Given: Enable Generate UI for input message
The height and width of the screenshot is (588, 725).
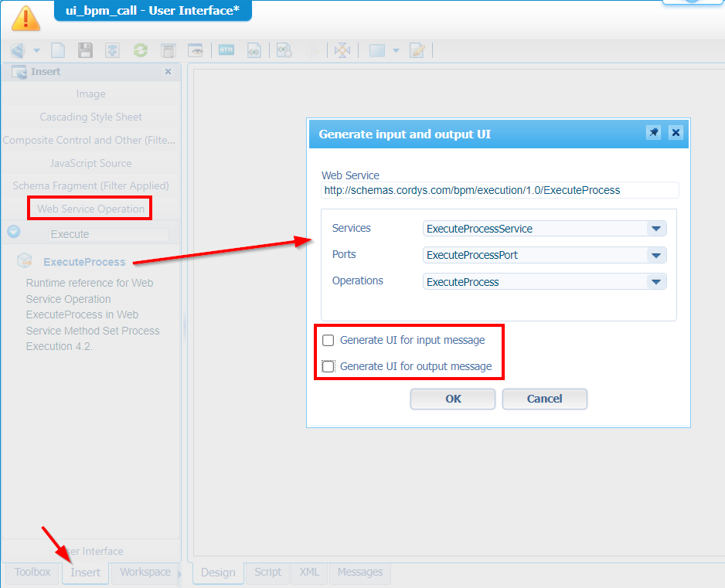Looking at the screenshot, I should [x=328, y=340].
